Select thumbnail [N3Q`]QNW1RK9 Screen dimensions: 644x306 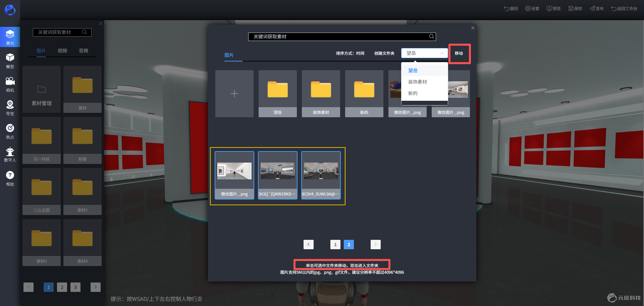[278, 175]
